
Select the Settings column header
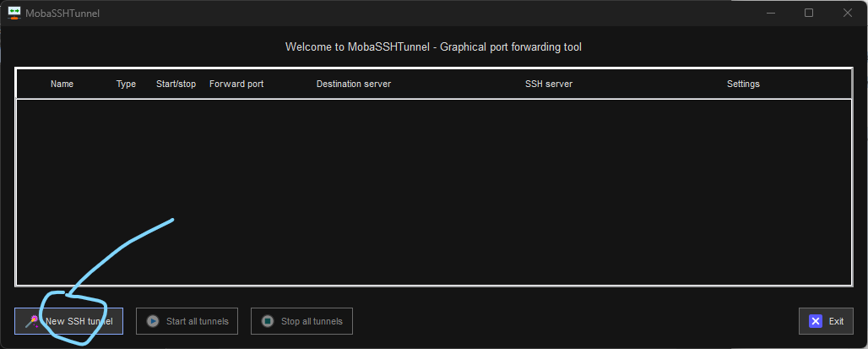coord(743,85)
